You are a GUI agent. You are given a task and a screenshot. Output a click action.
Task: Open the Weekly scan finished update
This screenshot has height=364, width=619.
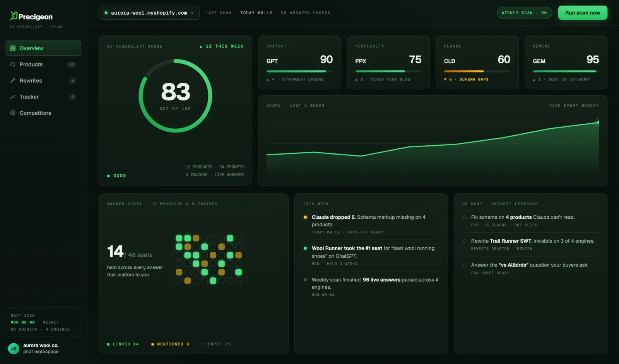point(371,287)
